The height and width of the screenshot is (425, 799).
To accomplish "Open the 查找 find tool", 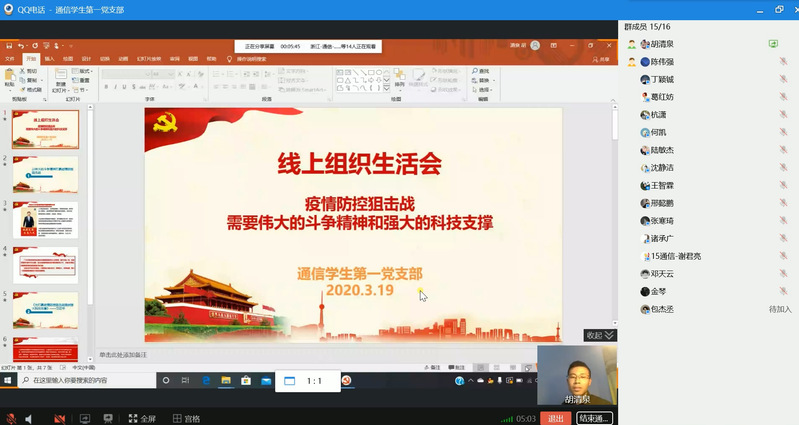I will (483, 71).
